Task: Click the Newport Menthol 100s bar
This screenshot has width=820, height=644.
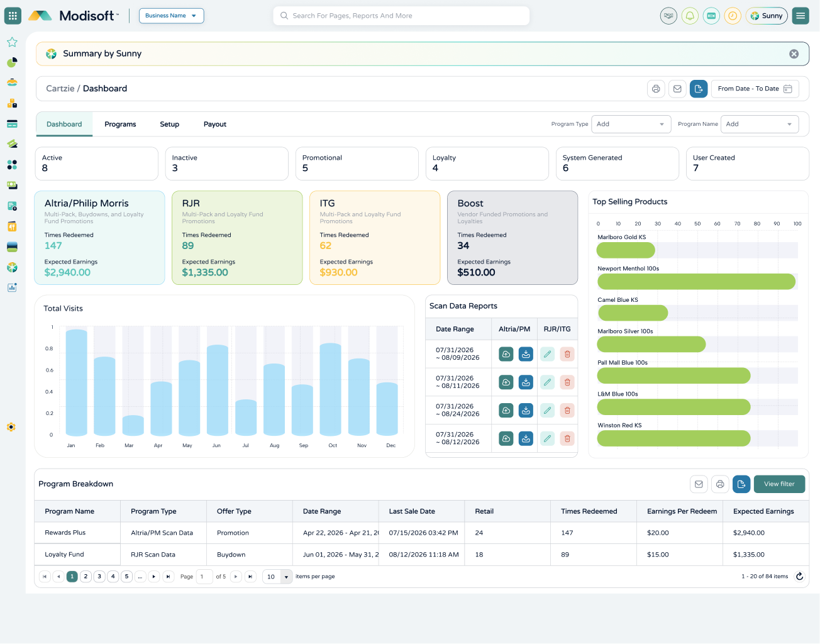Action: [696, 282]
